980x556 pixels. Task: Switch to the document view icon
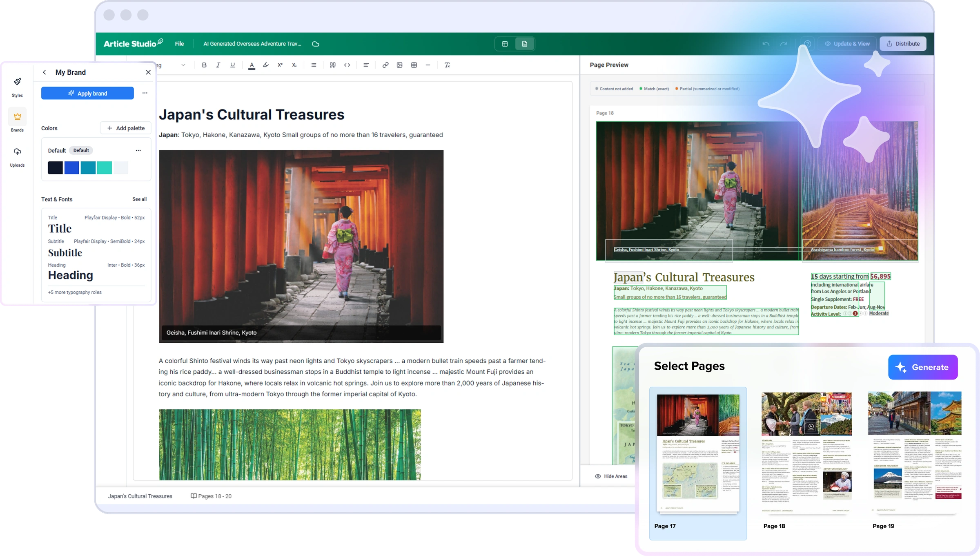[524, 44]
